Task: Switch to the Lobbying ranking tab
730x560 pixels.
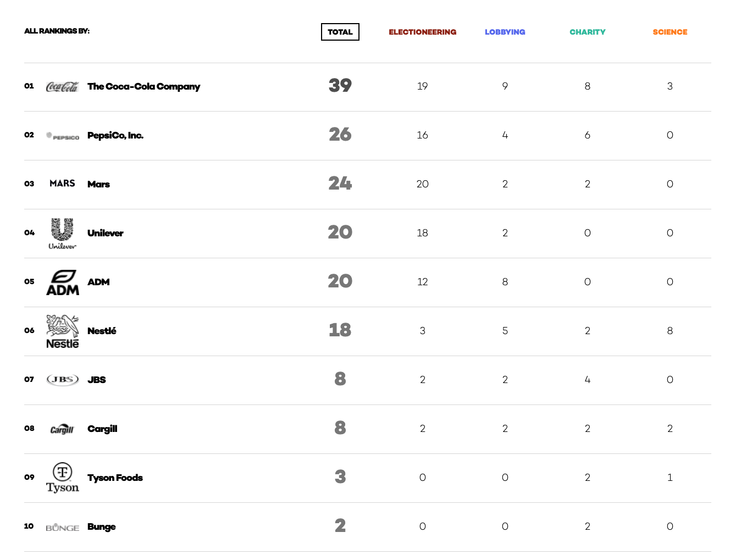Action: tap(505, 32)
